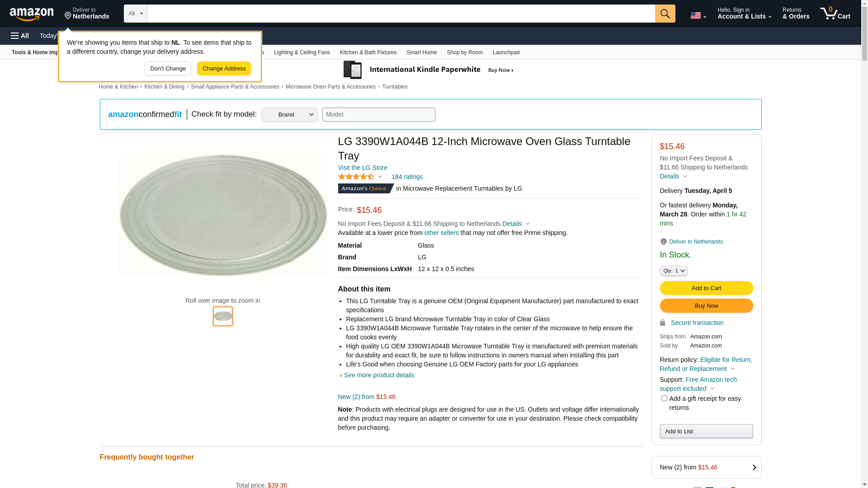The width and height of the screenshot is (868, 488).
Task: Click the Amazon logo
Action: [32, 14]
